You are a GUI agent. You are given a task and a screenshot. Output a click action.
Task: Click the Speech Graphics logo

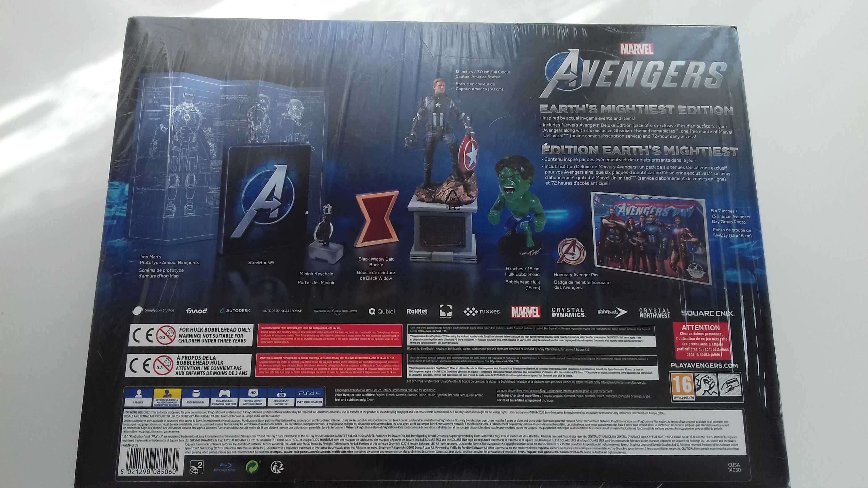(x=335, y=311)
